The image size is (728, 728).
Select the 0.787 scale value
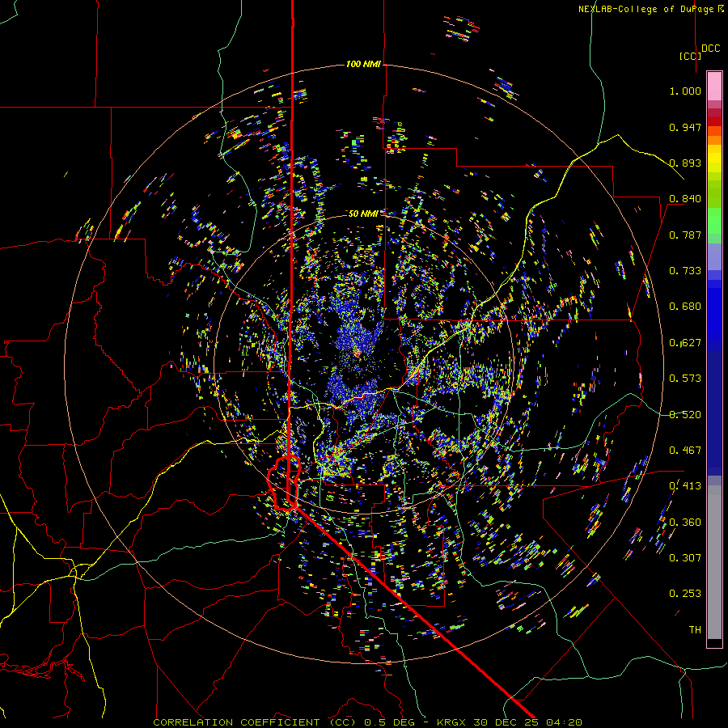click(685, 235)
